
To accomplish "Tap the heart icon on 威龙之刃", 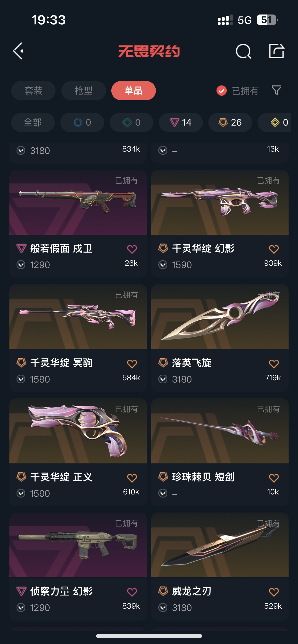I will [274, 592].
